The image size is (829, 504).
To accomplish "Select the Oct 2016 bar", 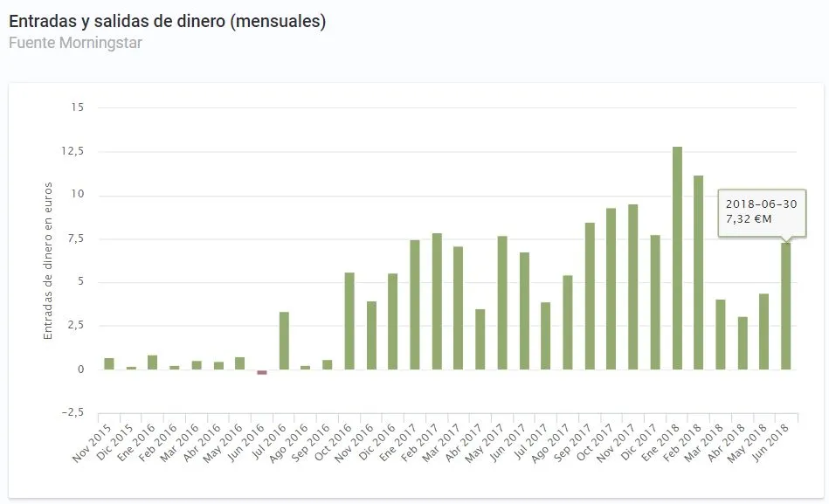I will [x=349, y=321].
